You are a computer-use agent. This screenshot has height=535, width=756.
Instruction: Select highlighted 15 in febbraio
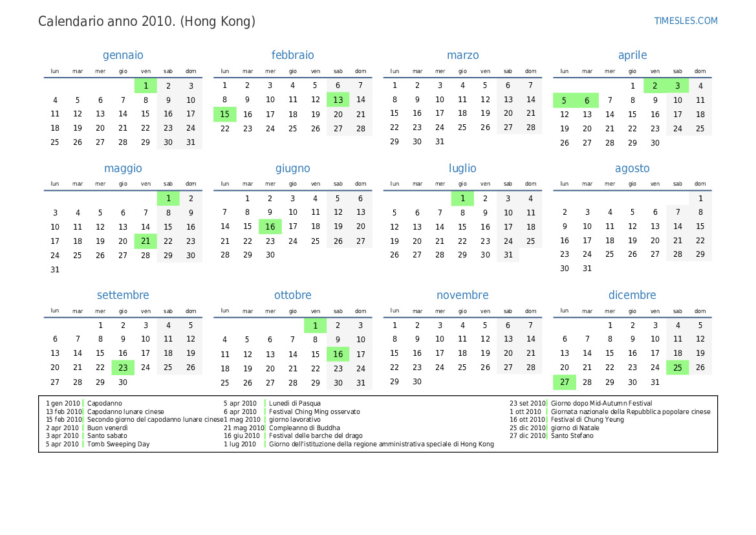click(224, 115)
